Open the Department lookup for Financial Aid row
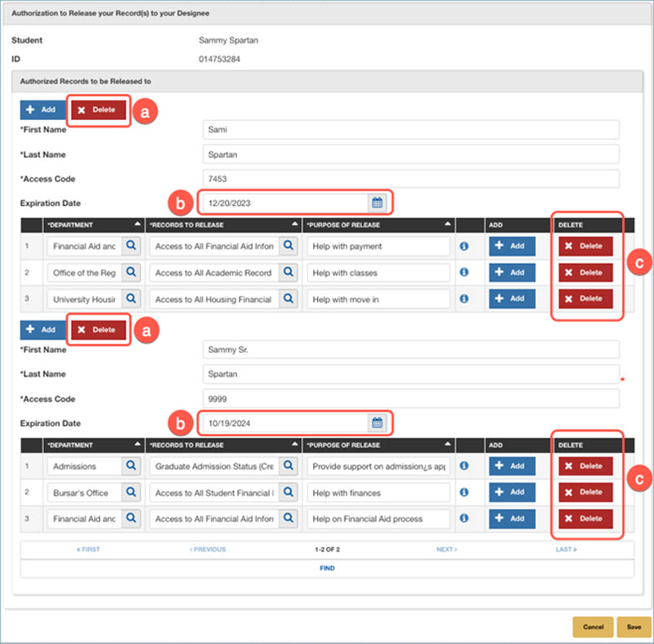 click(132, 246)
